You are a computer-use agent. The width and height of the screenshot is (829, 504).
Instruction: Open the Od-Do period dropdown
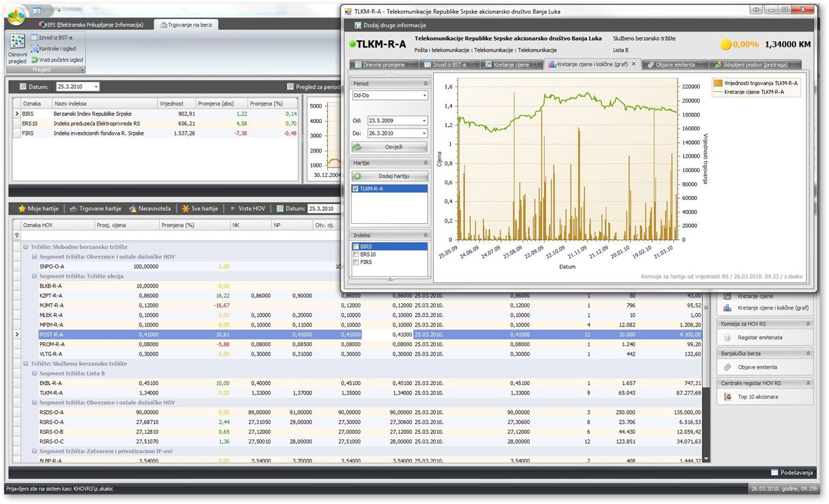click(x=424, y=96)
